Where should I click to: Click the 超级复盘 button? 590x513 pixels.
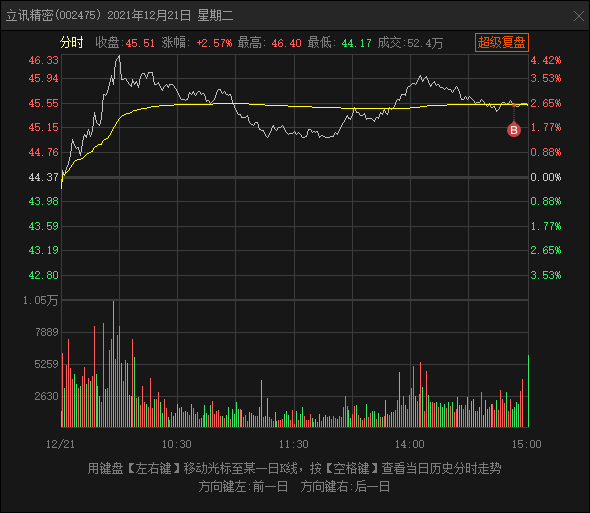tap(502, 43)
